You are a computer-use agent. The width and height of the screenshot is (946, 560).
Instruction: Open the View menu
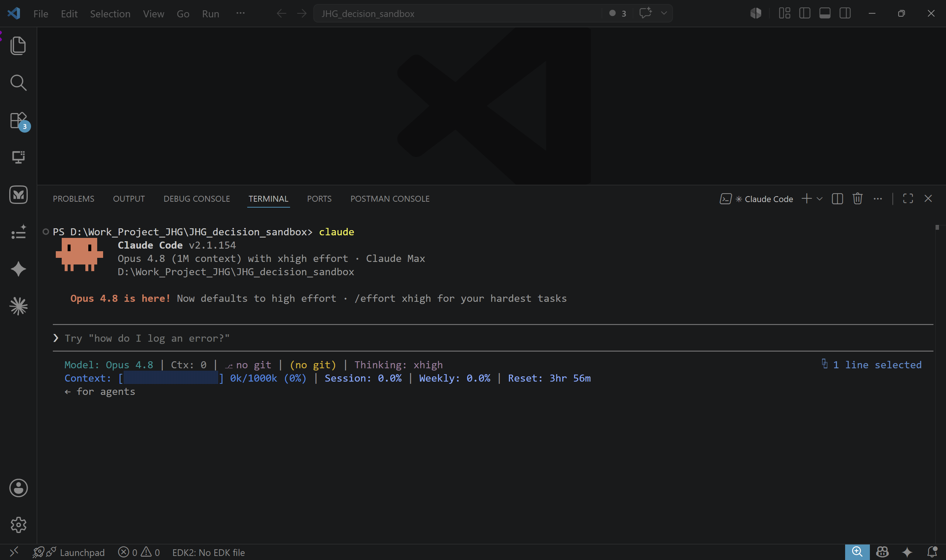tap(154, 14)
